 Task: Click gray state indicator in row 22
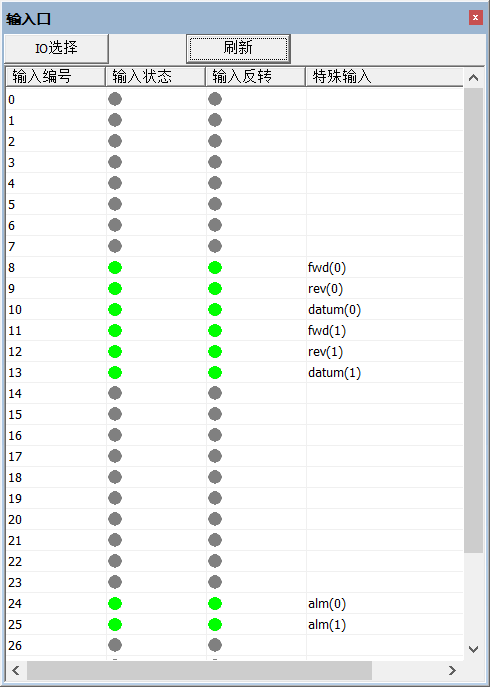(115, 562)
